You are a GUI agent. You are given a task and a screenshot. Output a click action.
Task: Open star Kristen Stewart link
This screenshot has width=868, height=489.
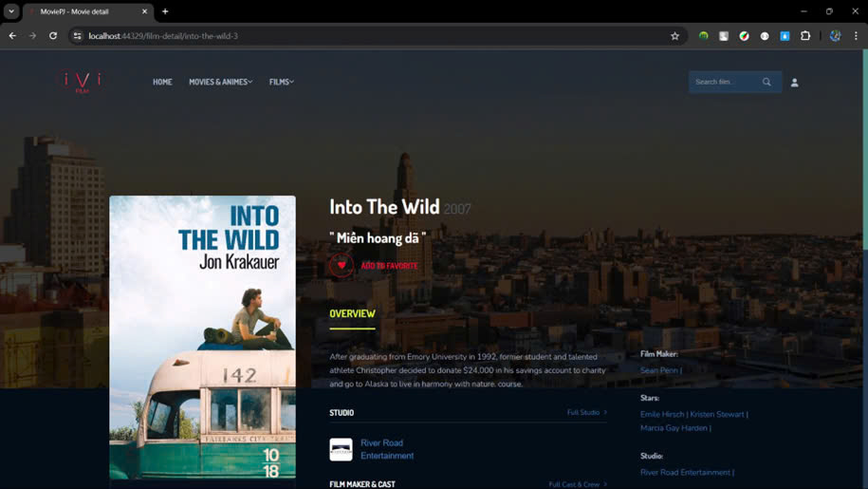coord(717,414)
